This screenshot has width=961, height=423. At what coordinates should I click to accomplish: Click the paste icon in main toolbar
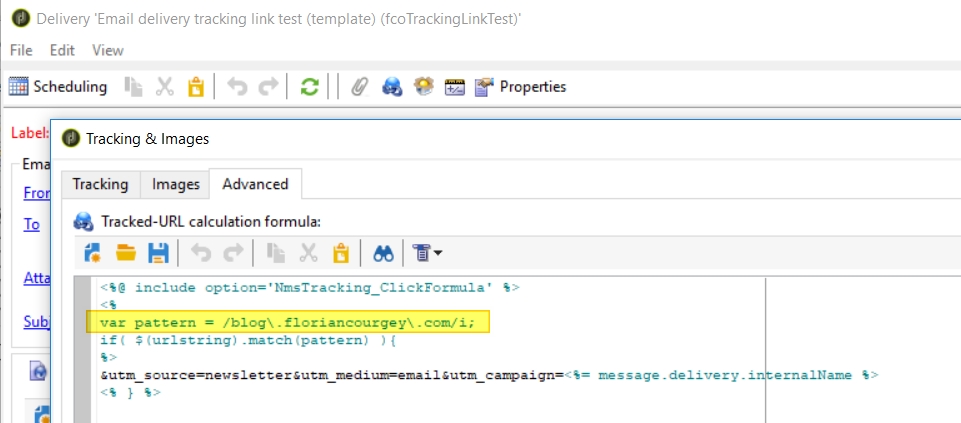[195, 87]
